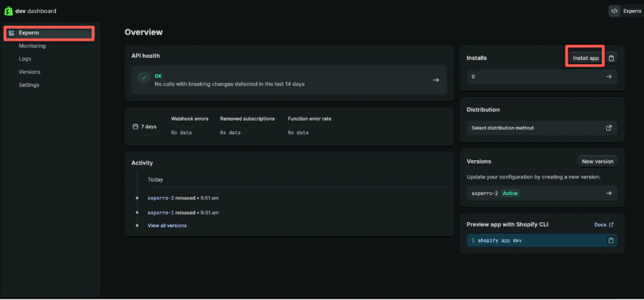The width and height of the screenshot is (644, 300).
Task: Copy install link clipboard icon
Action: pyautogui.click(x=611, y=59)
